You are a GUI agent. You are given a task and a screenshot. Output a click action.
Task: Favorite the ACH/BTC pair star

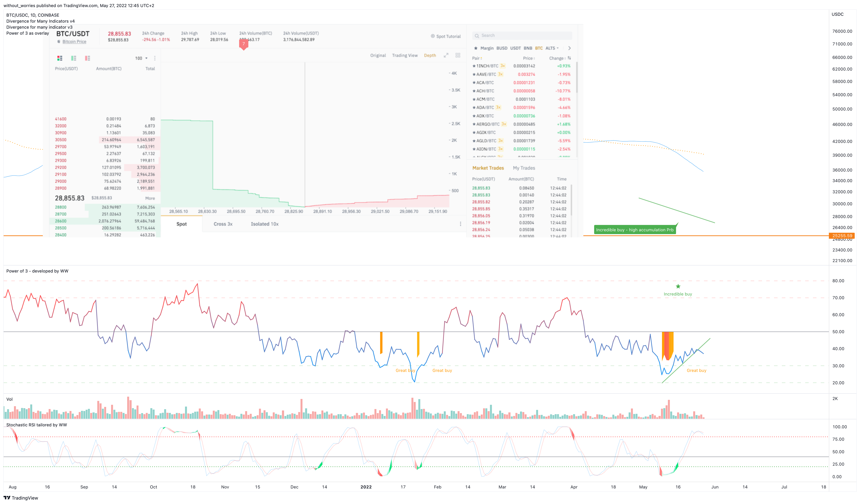point(474,91)
